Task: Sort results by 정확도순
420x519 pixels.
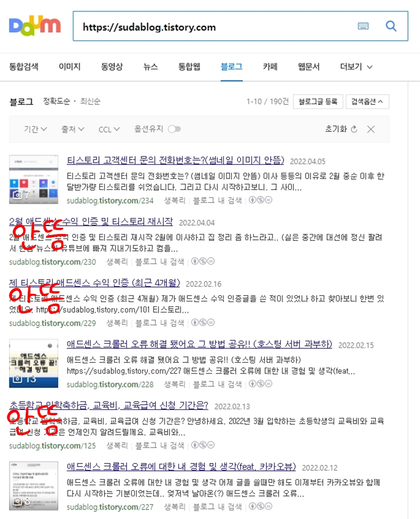Action: 56,101
